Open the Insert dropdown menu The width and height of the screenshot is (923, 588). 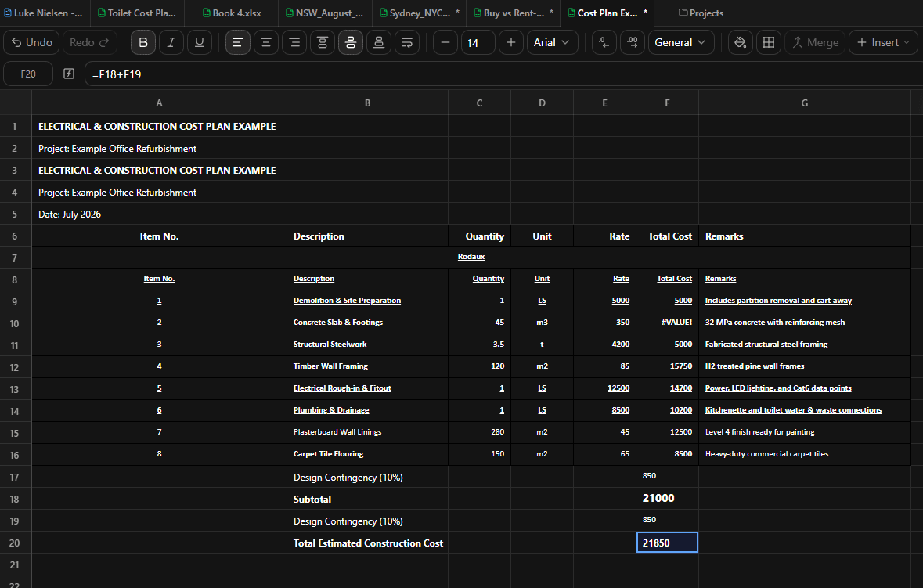tap(883, 42)
